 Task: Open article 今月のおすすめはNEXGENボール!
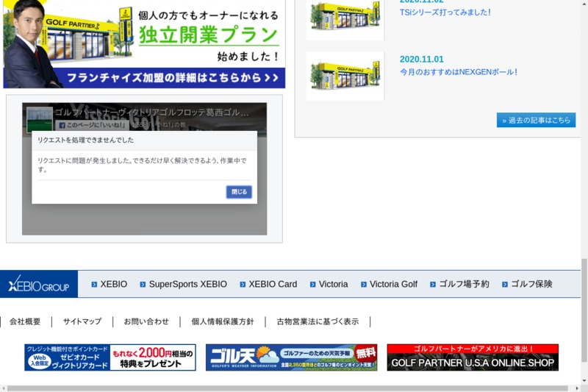[x=458, y=71]
